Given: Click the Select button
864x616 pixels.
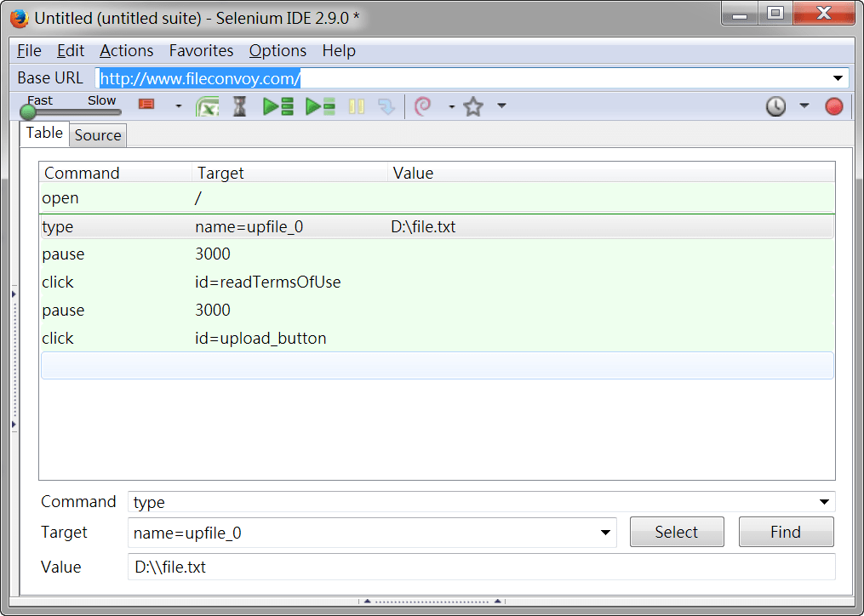Looking at the screenshot, I should pos(677,532).
